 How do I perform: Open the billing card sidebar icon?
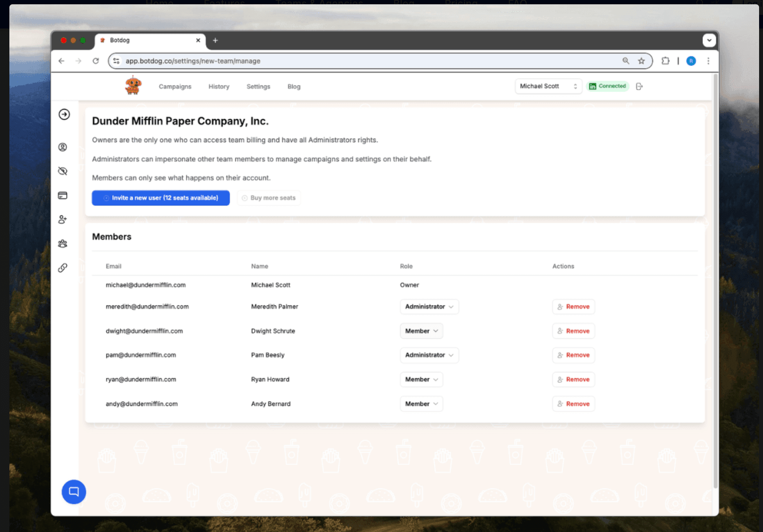click(63, 195)
